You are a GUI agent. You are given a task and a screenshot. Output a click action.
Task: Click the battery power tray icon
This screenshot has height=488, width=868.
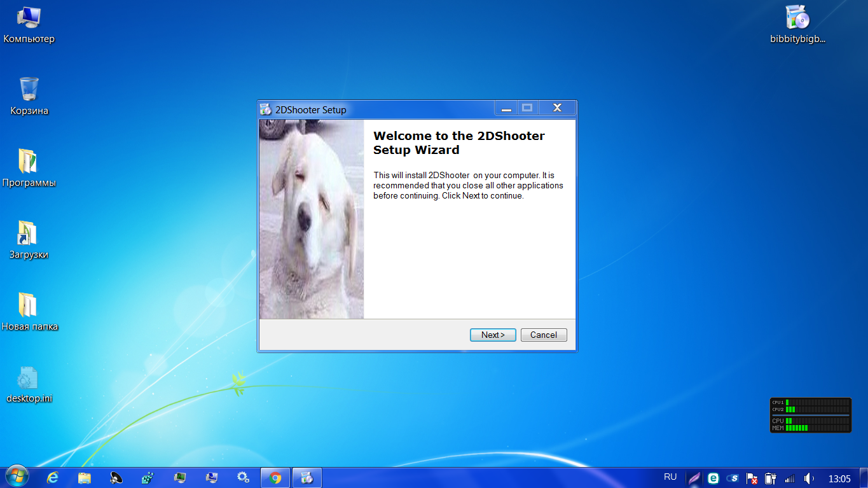click(771, 478)
